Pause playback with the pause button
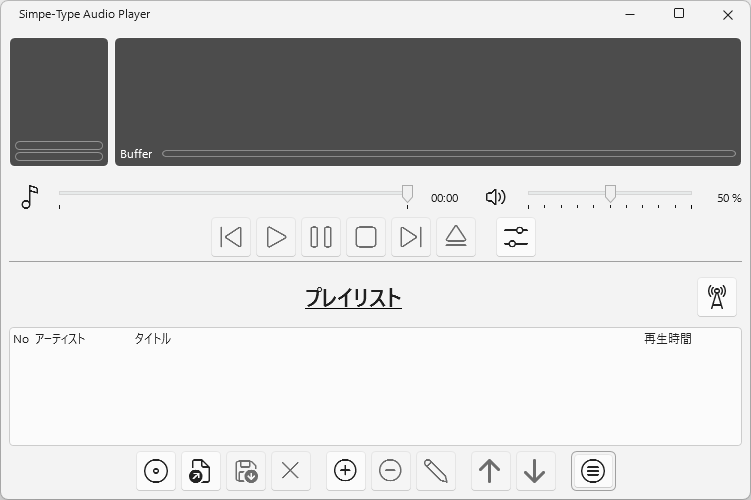 [321, 237]
